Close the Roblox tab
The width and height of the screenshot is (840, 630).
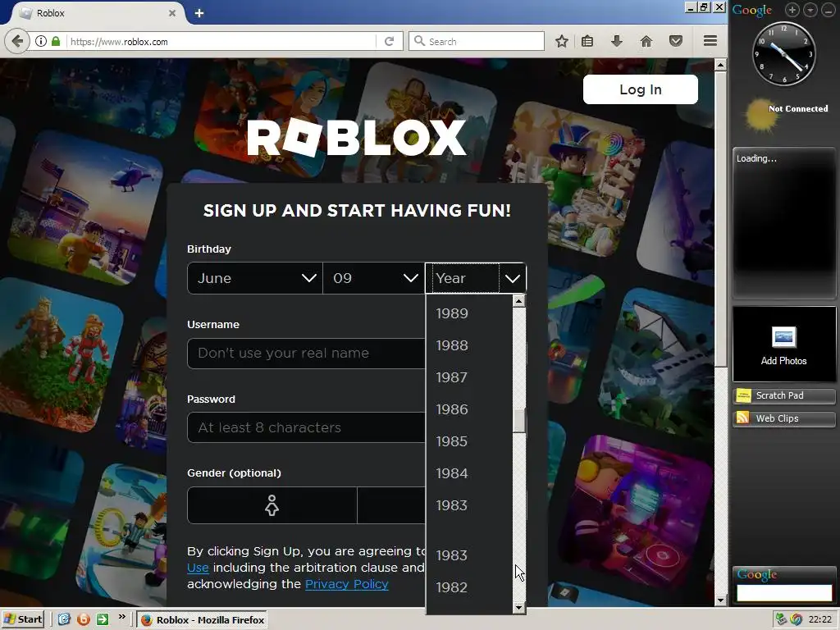[172, 13]
